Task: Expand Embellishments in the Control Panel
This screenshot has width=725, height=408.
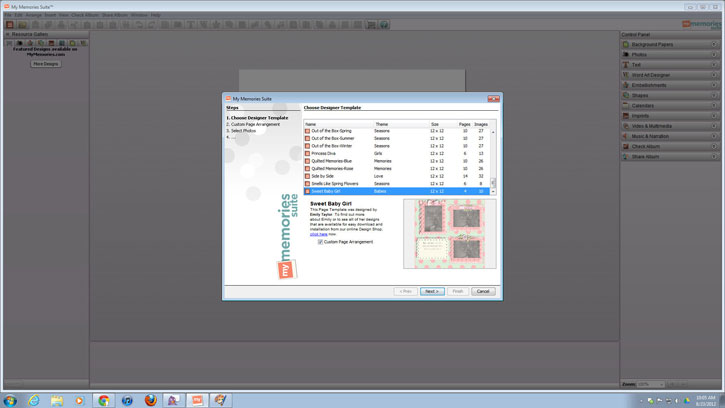Action: [x=670, y=85]
